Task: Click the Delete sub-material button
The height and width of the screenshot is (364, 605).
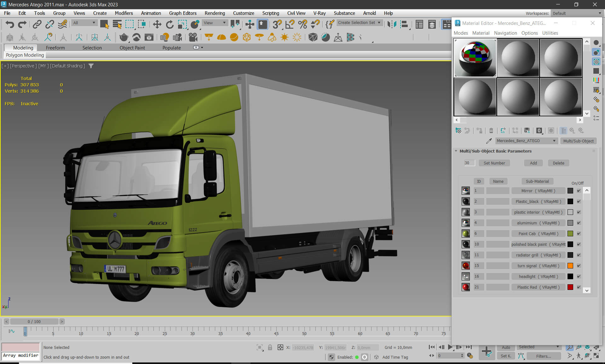Action: coord(558,163)
